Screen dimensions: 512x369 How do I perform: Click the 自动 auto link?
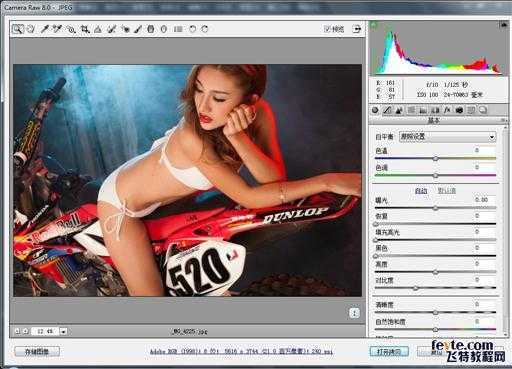coord(421,191)
